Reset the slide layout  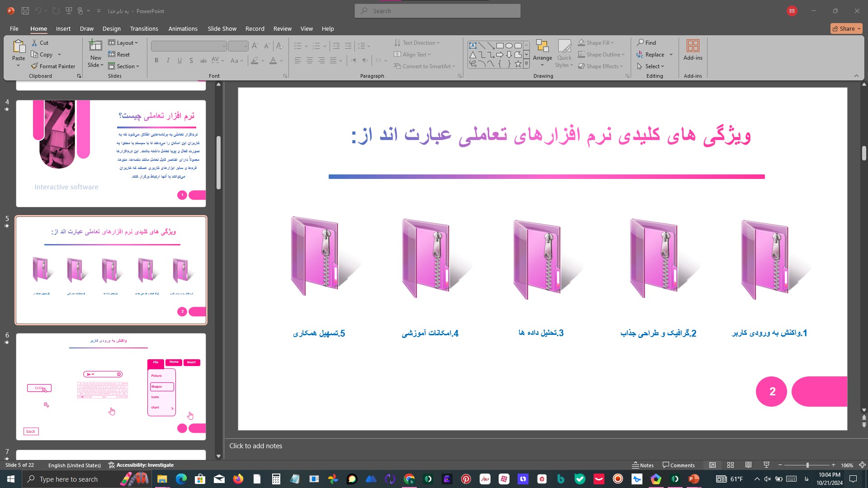pyautogui.click(x=119, y=55)
